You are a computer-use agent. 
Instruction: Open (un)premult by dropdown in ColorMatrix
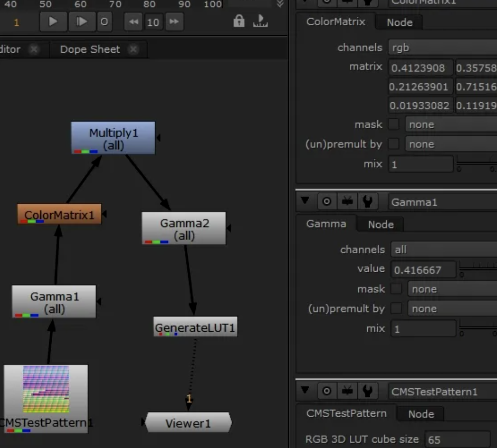pyautogui.click(x=451, y=144)
